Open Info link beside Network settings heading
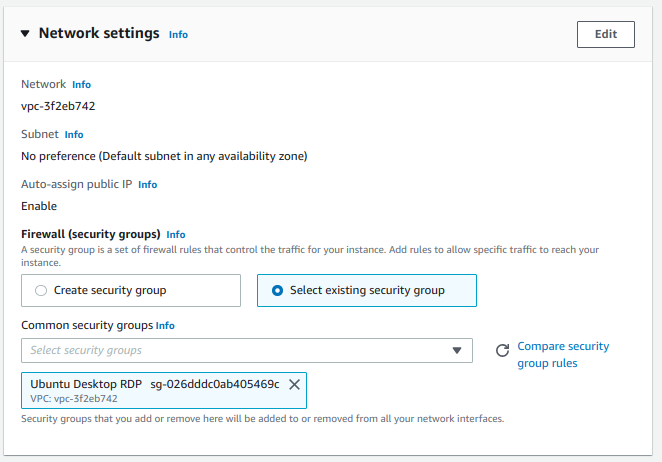662x462 pixels. coord(178,35)
